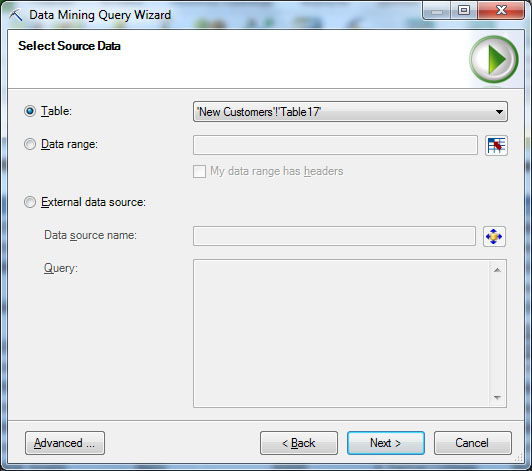The height and width of the screenshot is (471, 532).
Task: Click the range selector icon beside Data range
Action: click(496, 146)
